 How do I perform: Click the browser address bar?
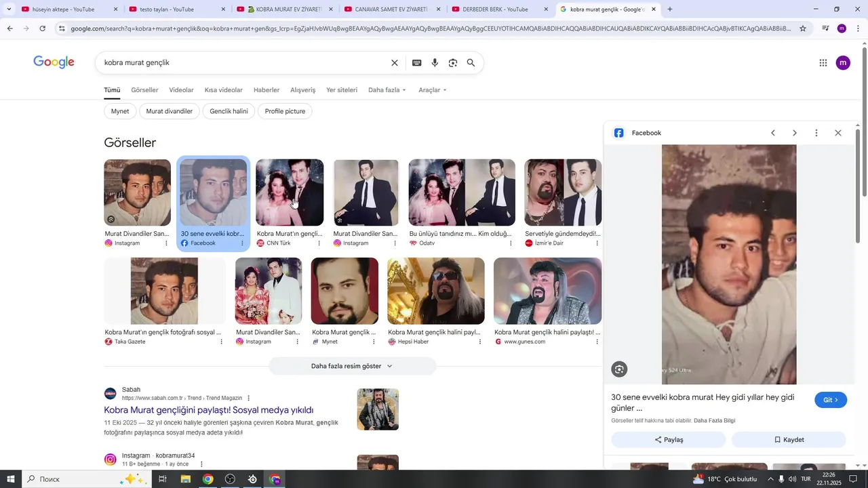pos(431,28)
